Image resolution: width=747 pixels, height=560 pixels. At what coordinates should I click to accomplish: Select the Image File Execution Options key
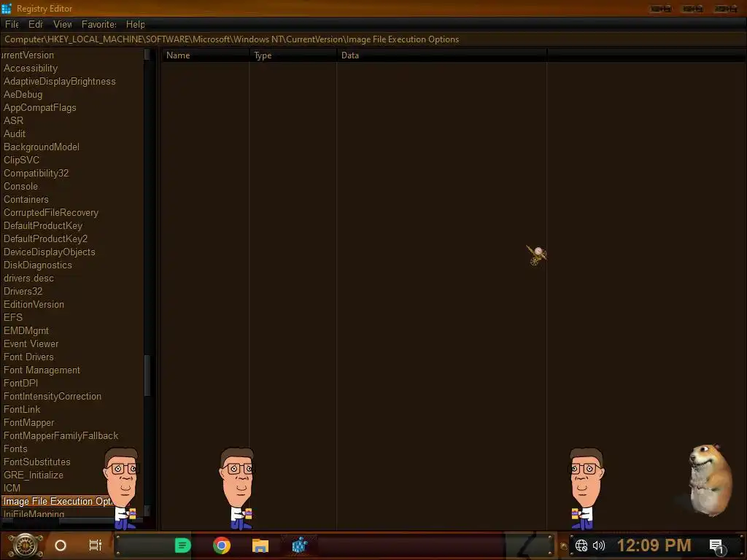pyautogui.click(x=58, y=501)
